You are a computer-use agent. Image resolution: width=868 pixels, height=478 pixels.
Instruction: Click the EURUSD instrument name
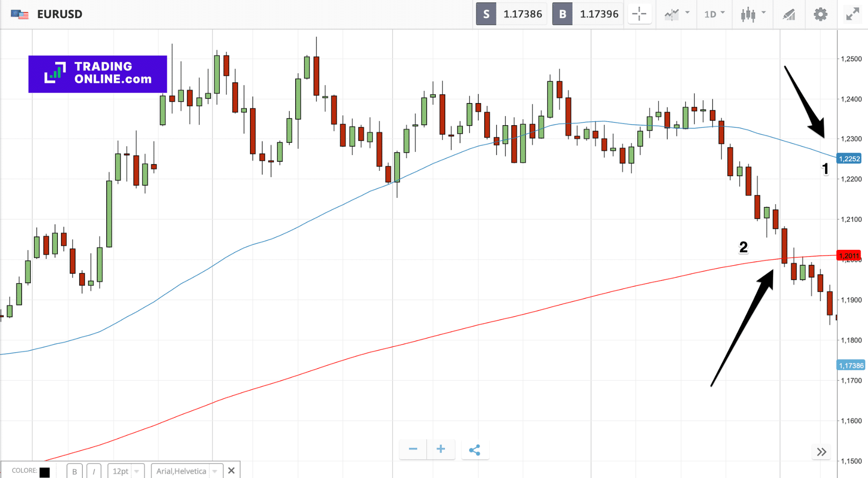[x=60, y=14]
